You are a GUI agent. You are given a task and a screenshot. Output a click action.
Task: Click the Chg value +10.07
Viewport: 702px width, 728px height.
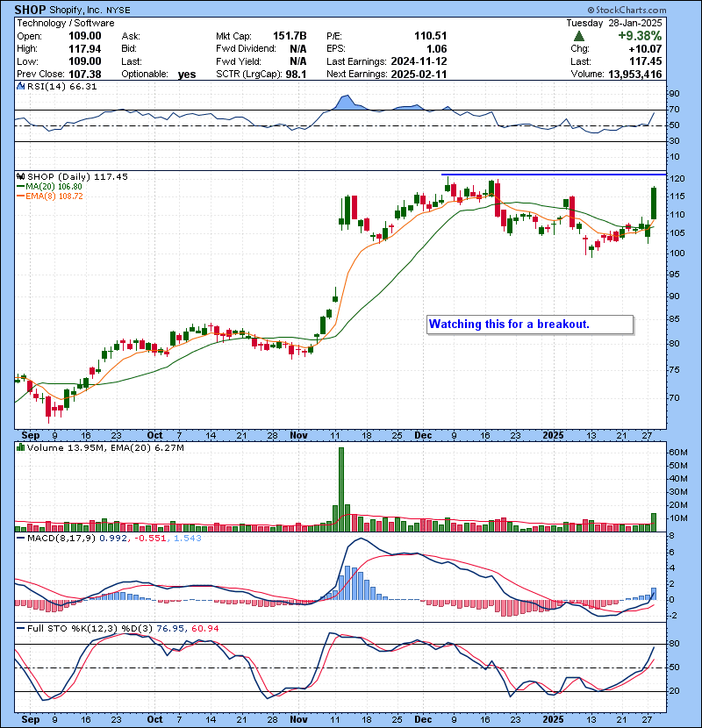pyautogui.click(x=645, y=49)
